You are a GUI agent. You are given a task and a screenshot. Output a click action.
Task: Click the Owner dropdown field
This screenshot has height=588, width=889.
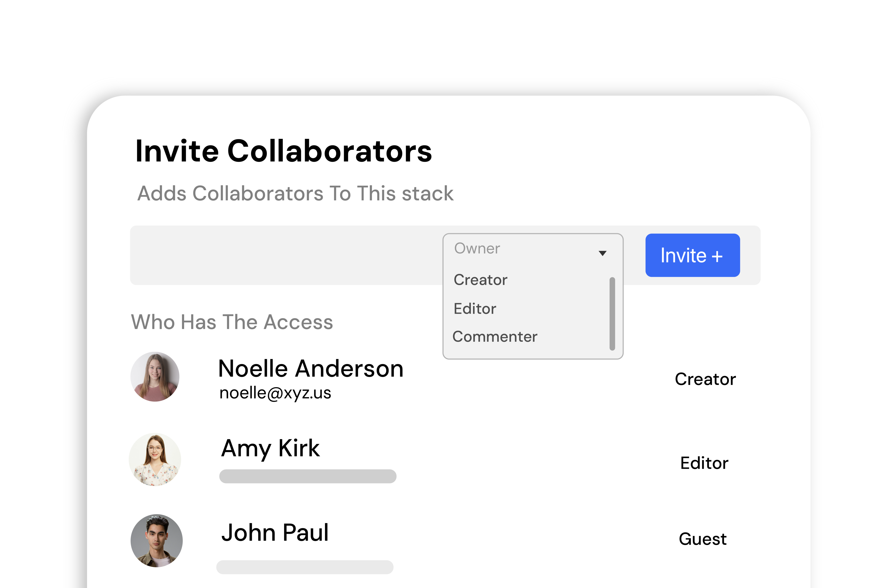click(517, 249)
